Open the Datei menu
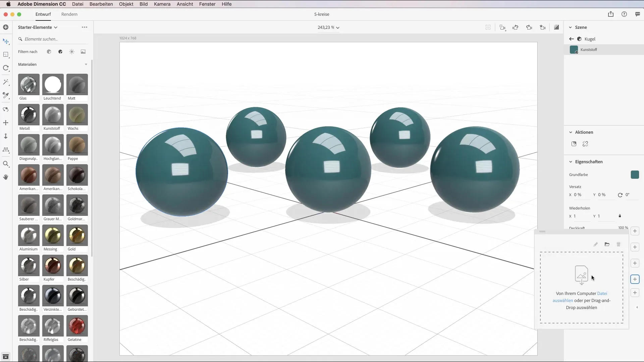The image size is (644, 362). (77, 4)
